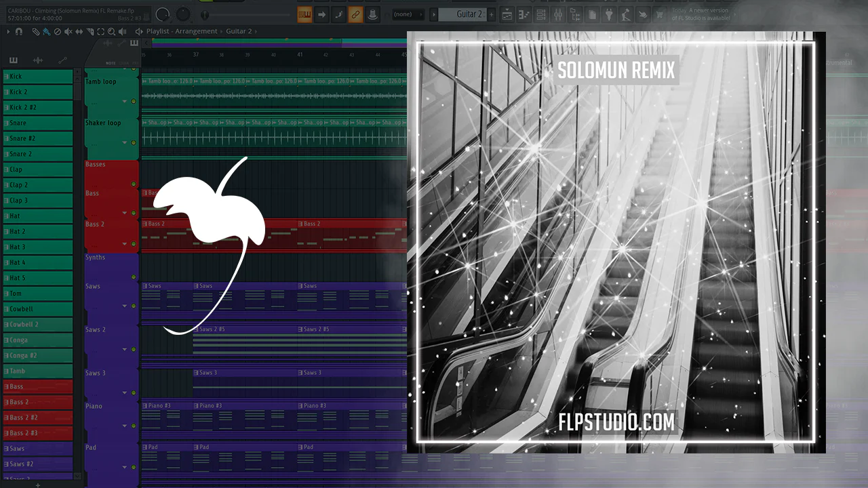Select the Mute tool speaker icon
Screen dimensions: 868x488
point(68,31)
